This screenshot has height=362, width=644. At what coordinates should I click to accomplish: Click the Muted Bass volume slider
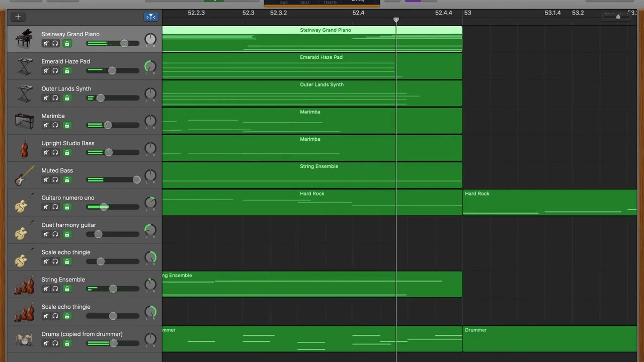point(113,179)
